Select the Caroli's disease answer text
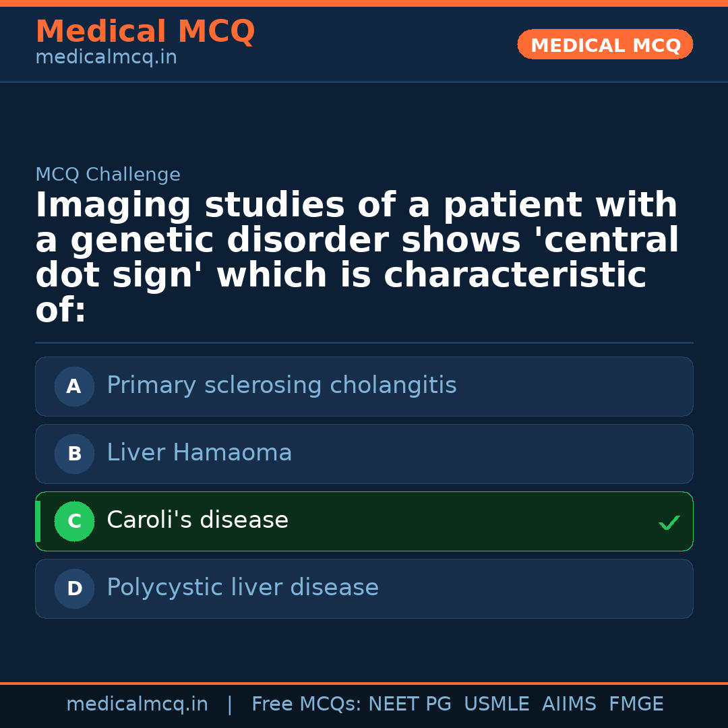728x728 pixels. 198,520
